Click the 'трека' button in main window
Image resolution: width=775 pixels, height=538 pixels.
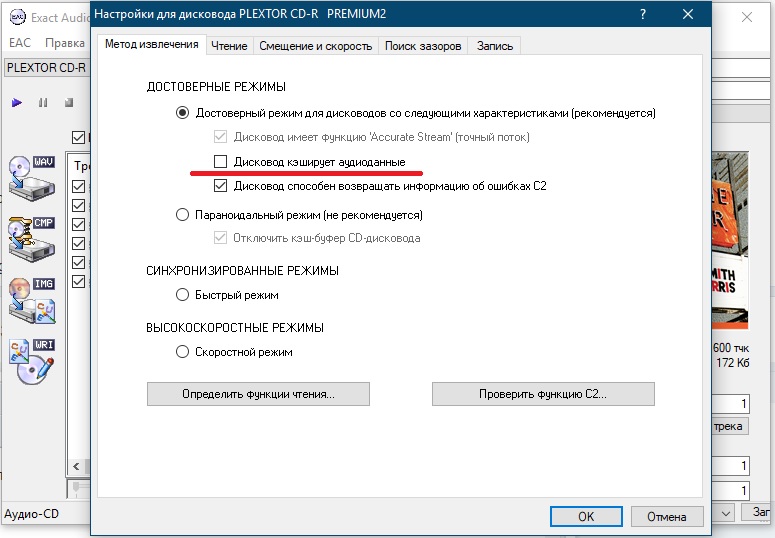[730, 426]
